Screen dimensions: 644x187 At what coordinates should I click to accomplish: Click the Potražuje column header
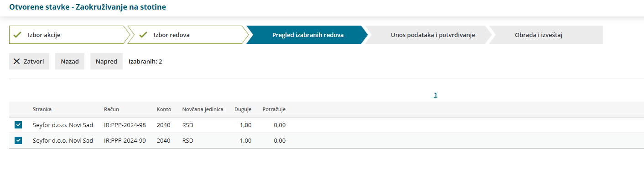pyautogui.click(x=274, y=109)
